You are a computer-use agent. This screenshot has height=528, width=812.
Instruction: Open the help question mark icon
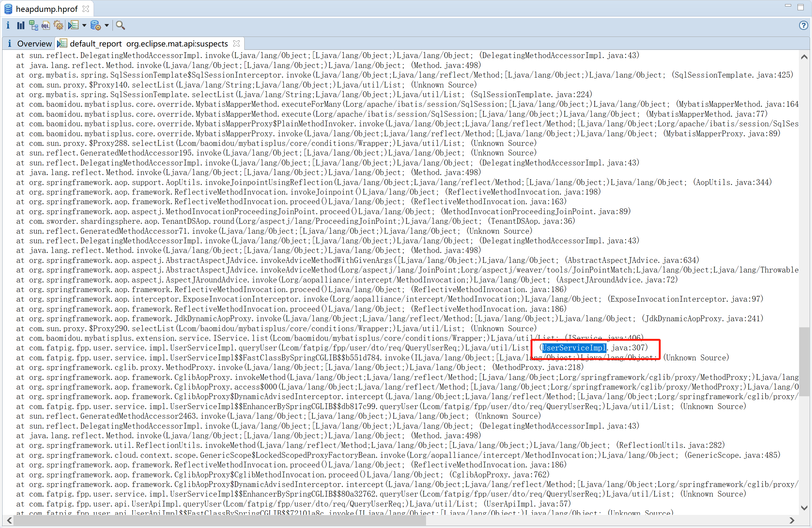[x=803, y=25]
